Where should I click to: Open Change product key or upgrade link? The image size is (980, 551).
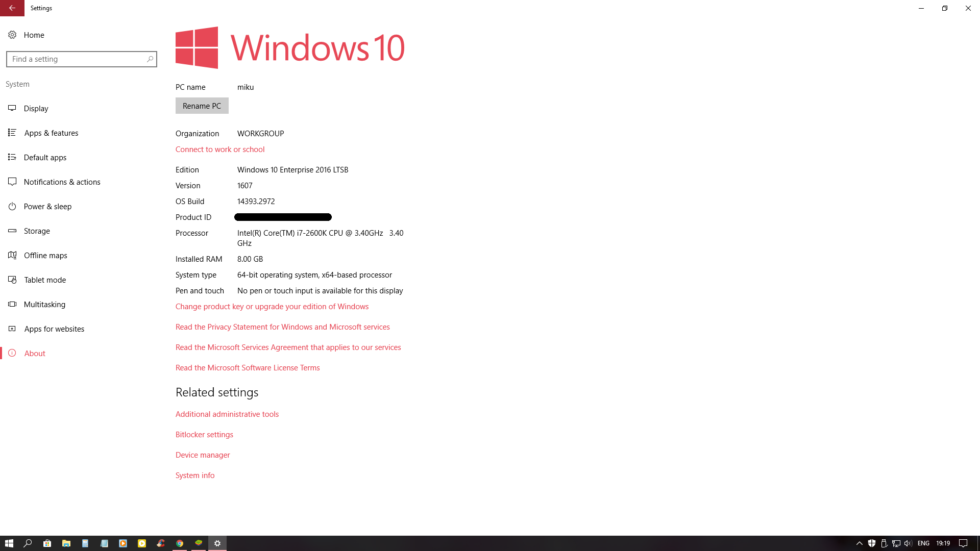pyautogui.click(x=272, y=307)
